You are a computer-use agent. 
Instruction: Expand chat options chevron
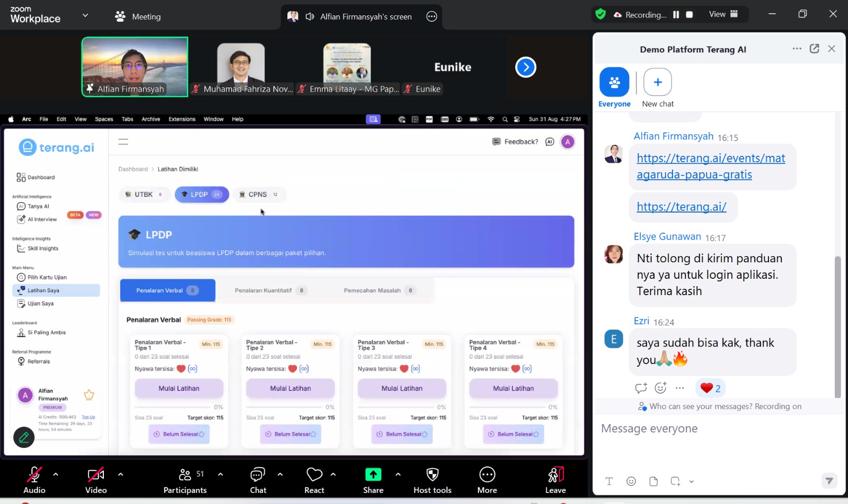pyautogui.click(x=280, y=474)
